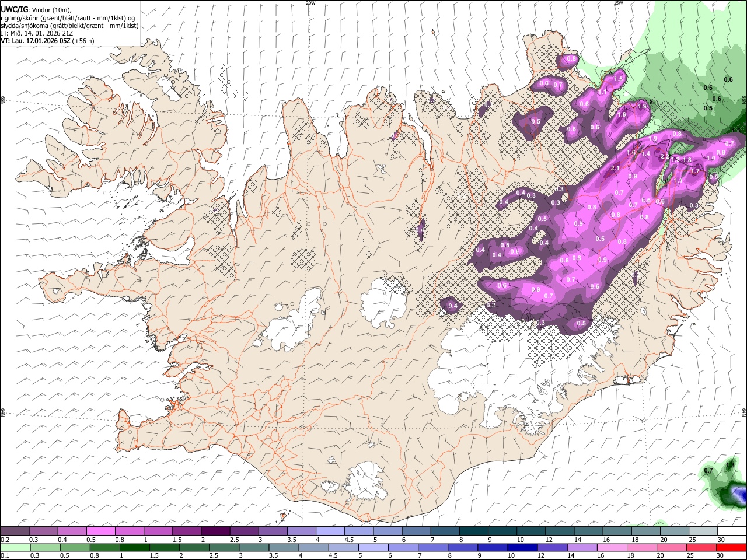747x560 pixels.
Task: Click the '1.5' value at the northeast tip
Action: [x=619, y=78]
